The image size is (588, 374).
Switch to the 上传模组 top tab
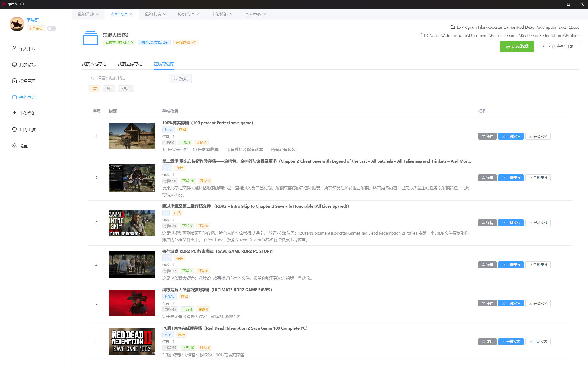pos(219,14)
